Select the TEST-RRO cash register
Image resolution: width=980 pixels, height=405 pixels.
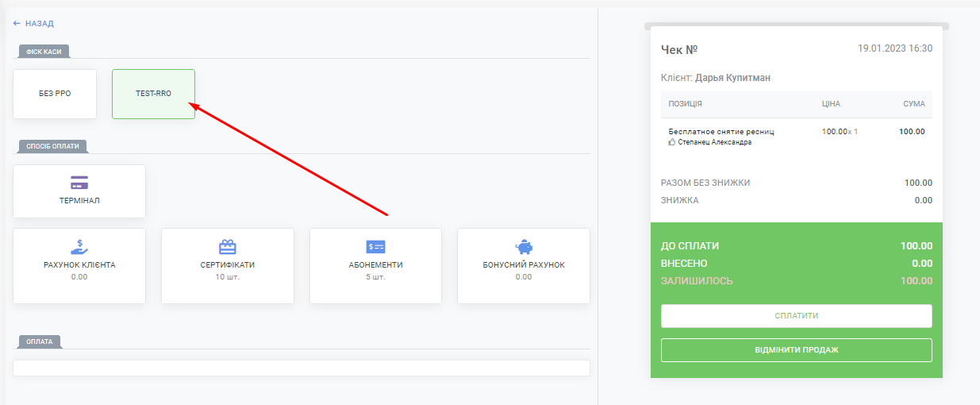(x=153, y=94)
